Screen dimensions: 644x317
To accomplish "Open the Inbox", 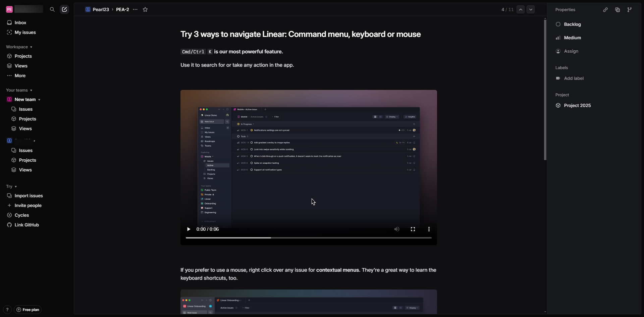I will (20, 22).
